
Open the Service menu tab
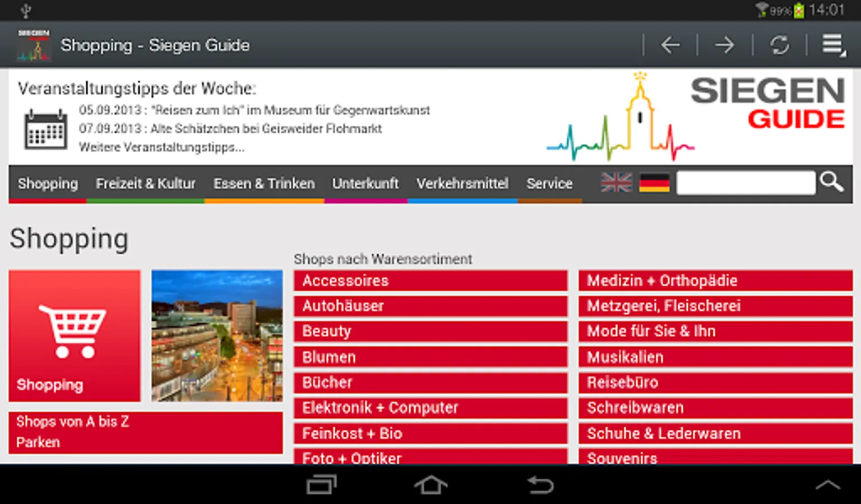point(549,184)
